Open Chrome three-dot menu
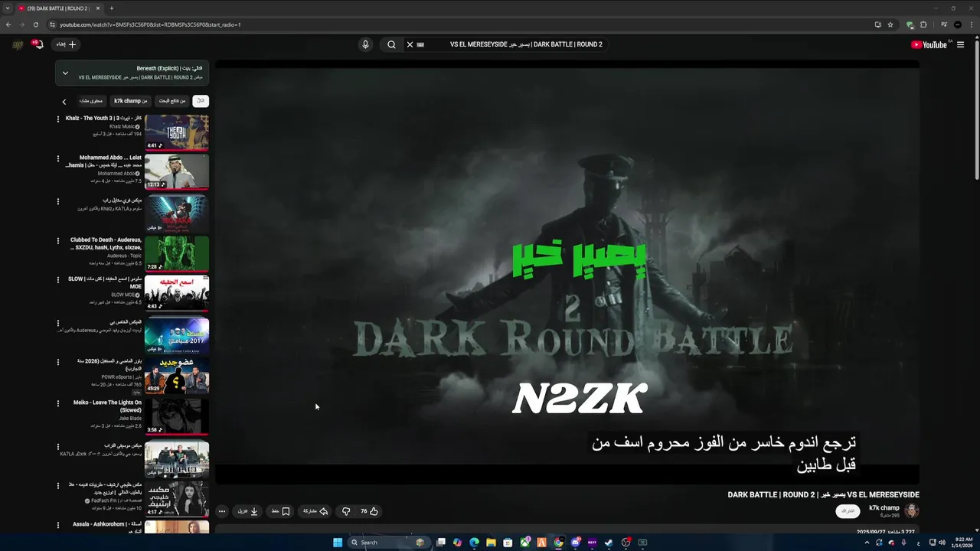 (x=972, y=24)
